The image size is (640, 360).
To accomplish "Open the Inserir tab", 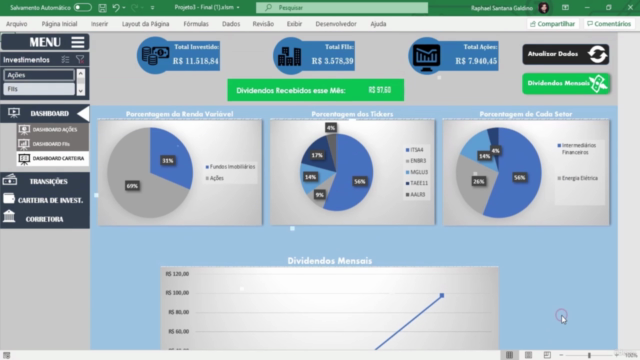I will 100,24.
